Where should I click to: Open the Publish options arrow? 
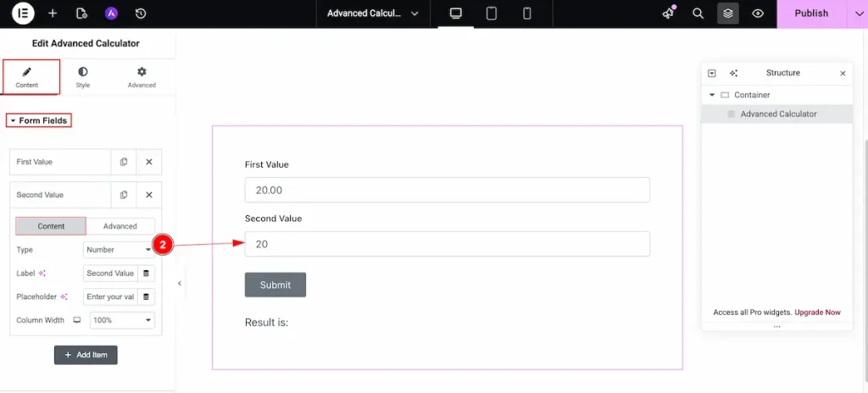tap(859, 14)
